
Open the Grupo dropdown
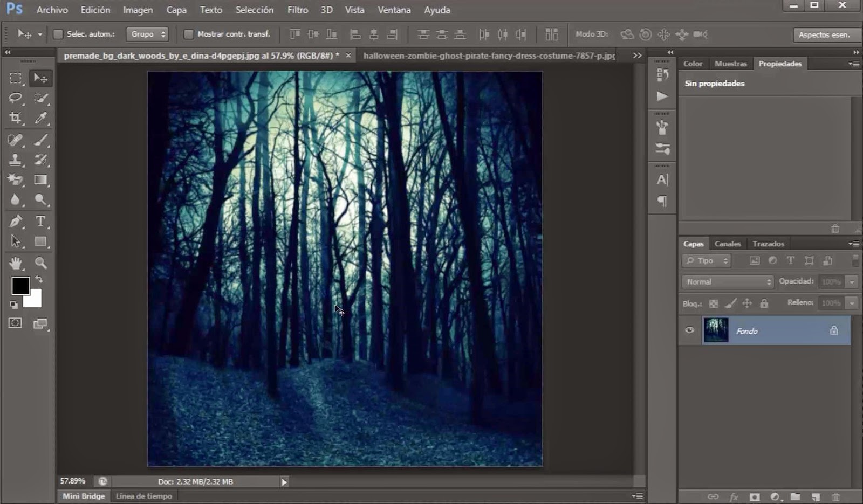coord(147,34)
